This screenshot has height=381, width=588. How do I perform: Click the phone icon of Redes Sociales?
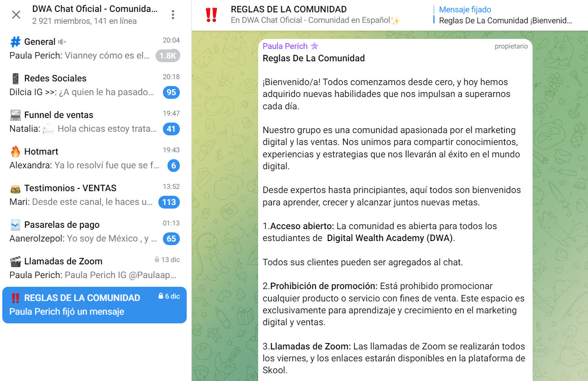pos(15,78)
